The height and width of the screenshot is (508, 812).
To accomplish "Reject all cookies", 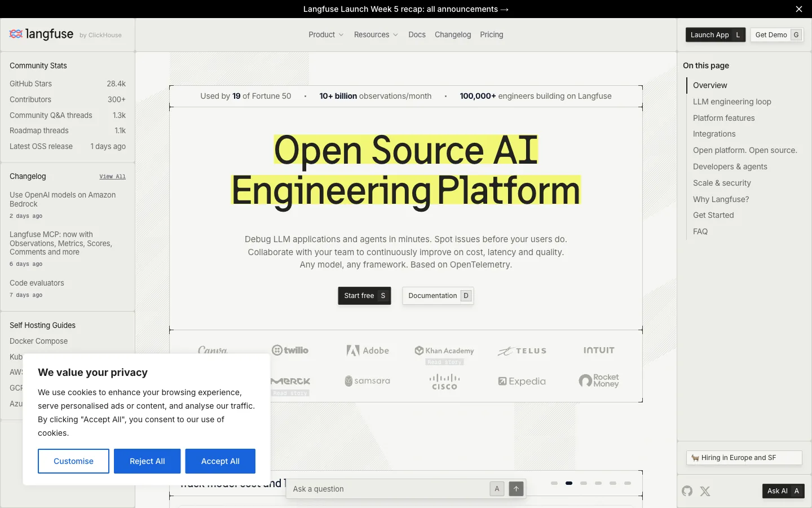I will (147, 461).
